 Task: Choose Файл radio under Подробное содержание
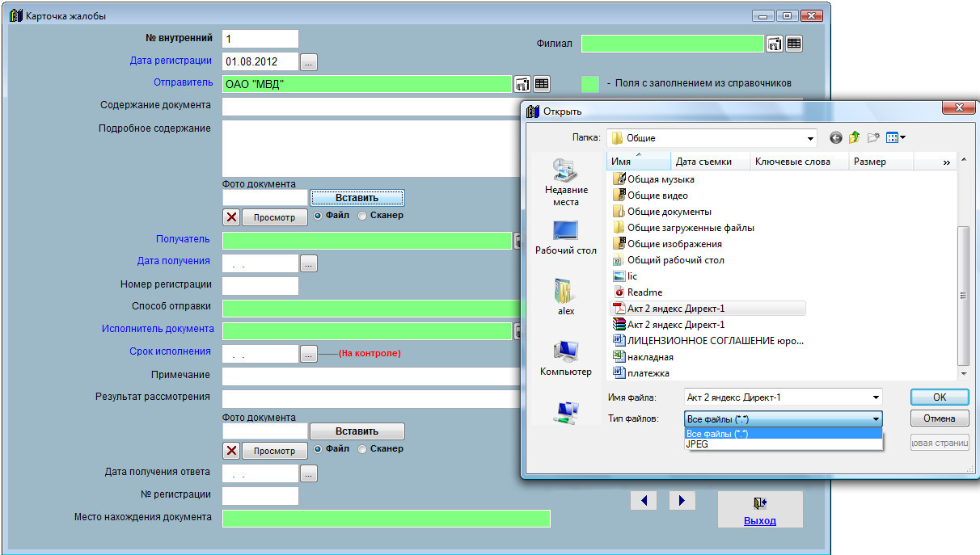318,216
